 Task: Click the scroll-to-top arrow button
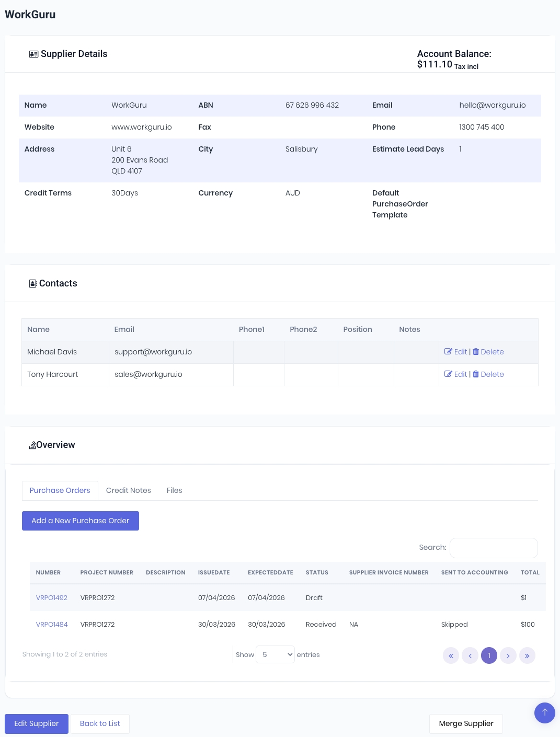[545, 713]
